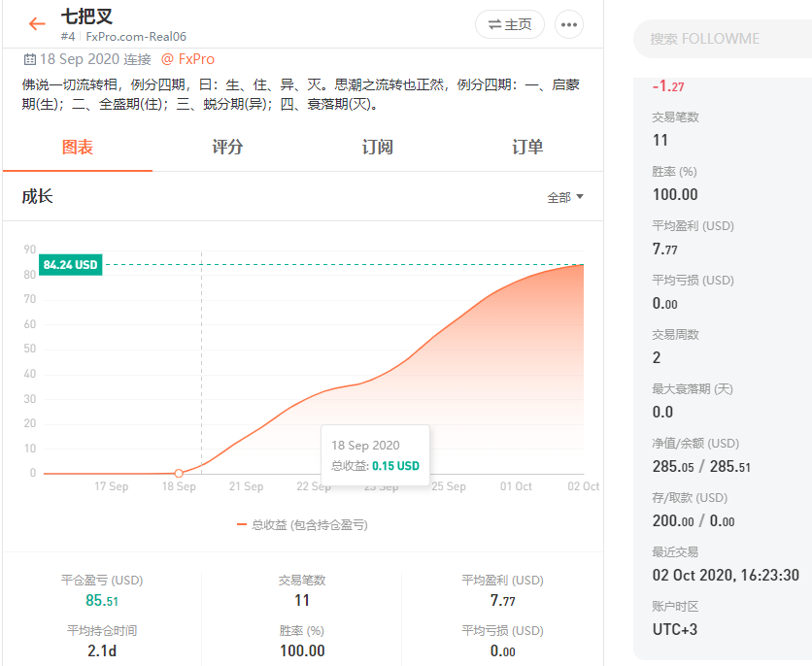Switch to the 评分 tab
Screen dimensions: 812x666
(227, 147)
